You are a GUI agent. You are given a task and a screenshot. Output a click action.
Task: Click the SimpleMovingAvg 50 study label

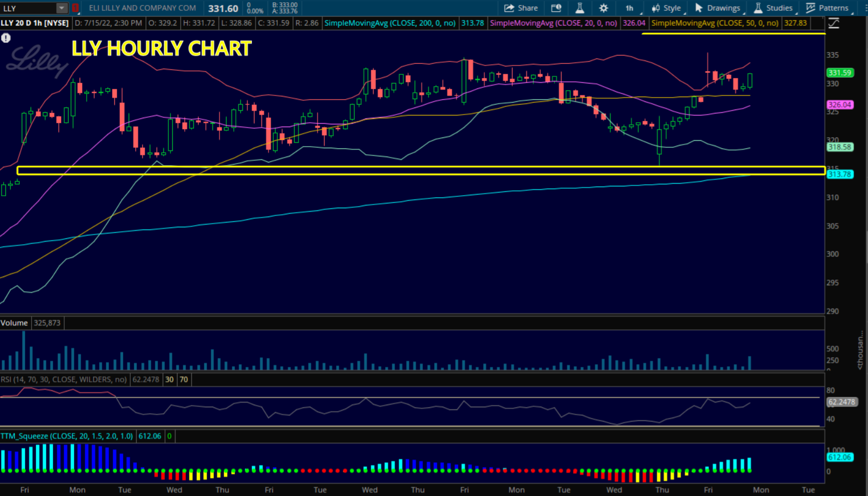coord(715,23)
